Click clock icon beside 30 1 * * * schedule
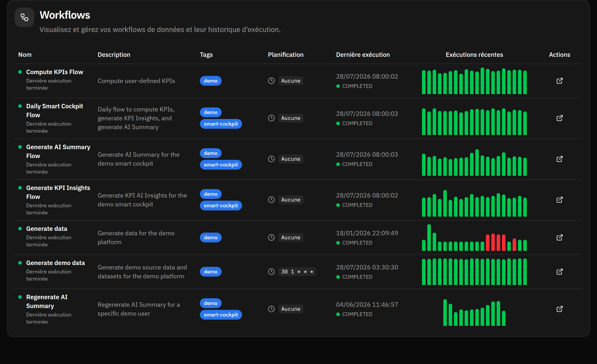The width and height of the screenshot is (597, 364). click(x=271, y=271)
